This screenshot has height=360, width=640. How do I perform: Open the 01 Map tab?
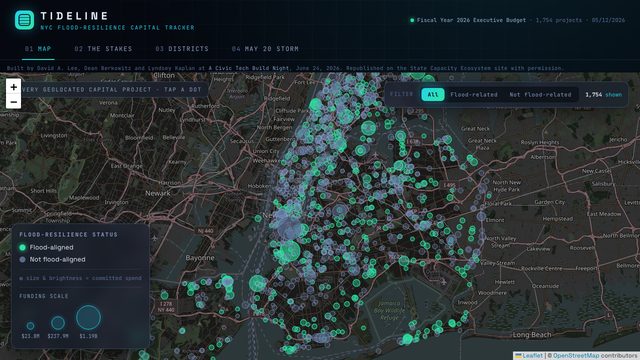(38, 49)
